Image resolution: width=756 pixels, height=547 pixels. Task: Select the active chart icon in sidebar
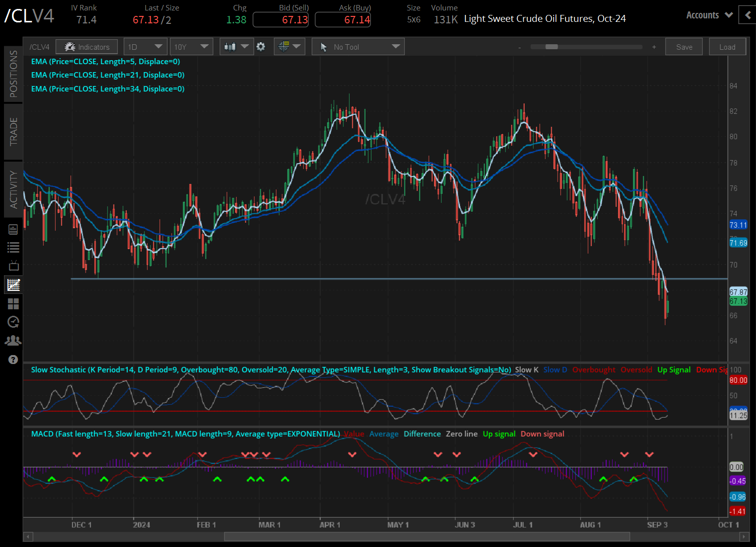coord(13,285)
